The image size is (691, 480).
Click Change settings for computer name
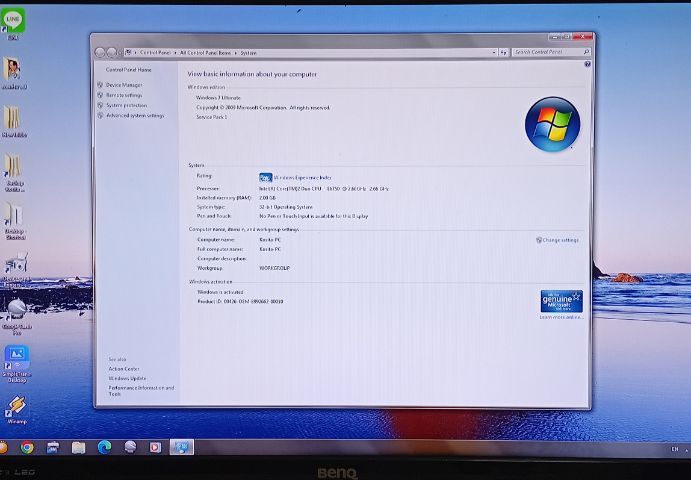(560, 240)
